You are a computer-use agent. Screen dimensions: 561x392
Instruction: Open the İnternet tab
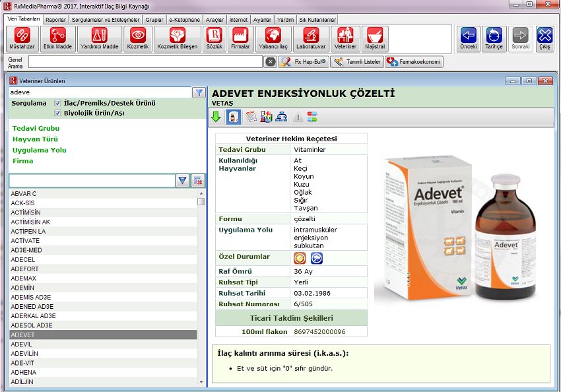coord(239,20)
